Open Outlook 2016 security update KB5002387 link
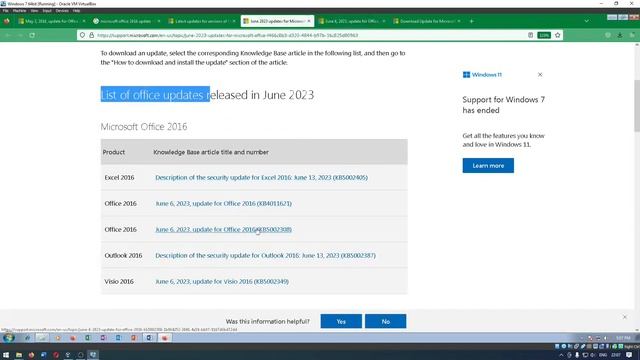 (265, 256)
